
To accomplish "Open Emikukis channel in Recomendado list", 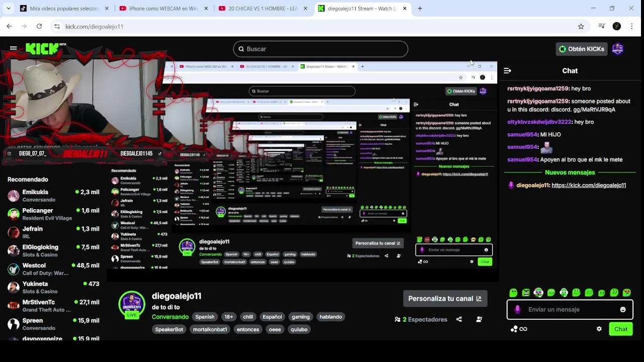I will point(53,196).
